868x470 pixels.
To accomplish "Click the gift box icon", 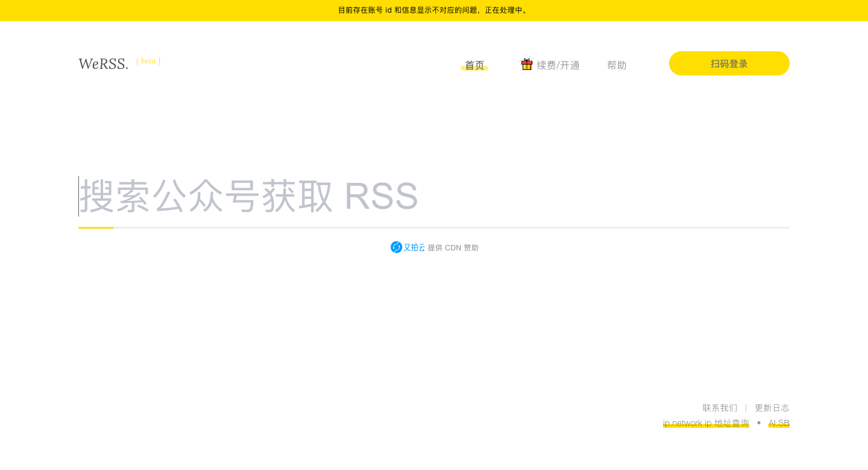I will pyautogui.click(x=527, y=64).
